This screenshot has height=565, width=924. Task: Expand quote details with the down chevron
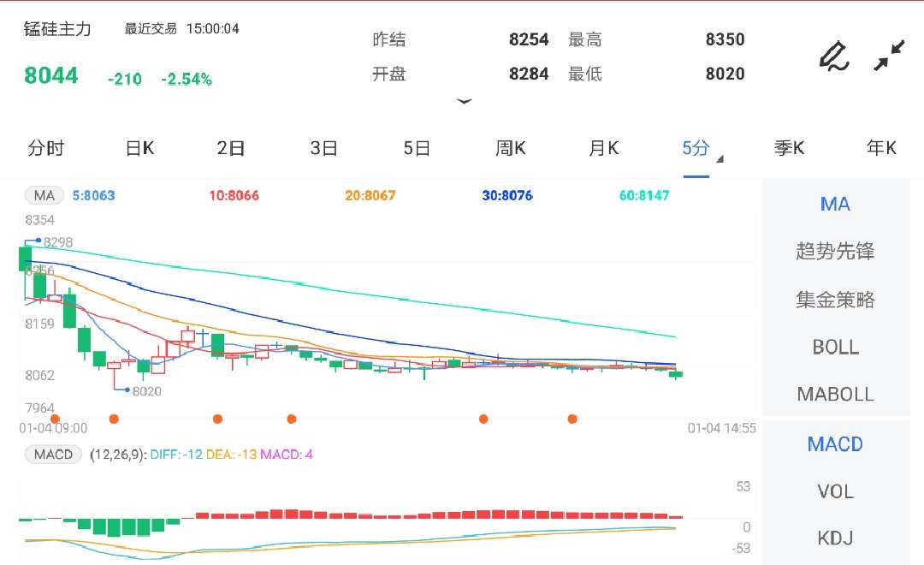tap(465, 101)
